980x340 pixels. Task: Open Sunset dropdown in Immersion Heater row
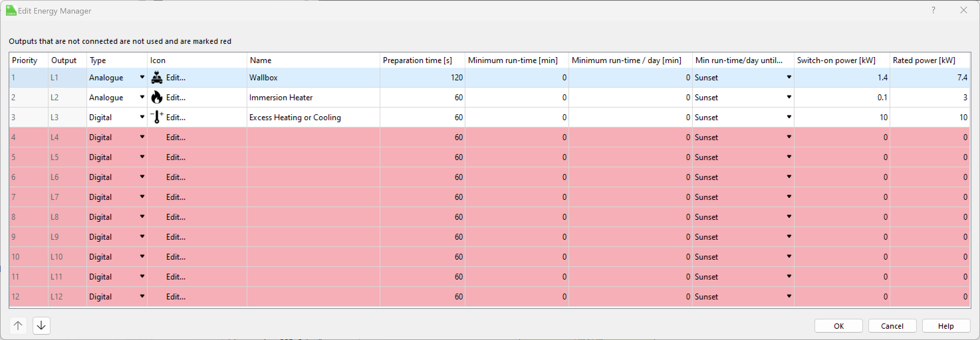pos(789,98)
